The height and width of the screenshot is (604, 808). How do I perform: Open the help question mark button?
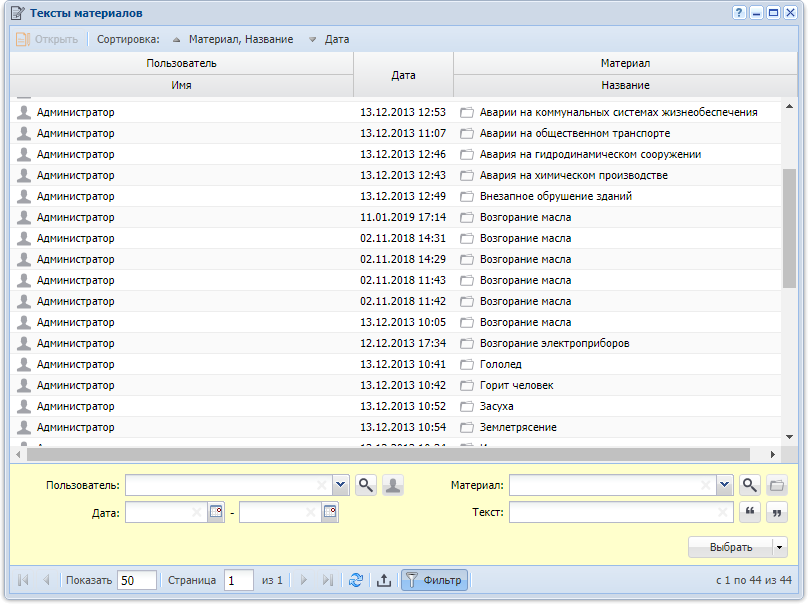click(739, 13)
